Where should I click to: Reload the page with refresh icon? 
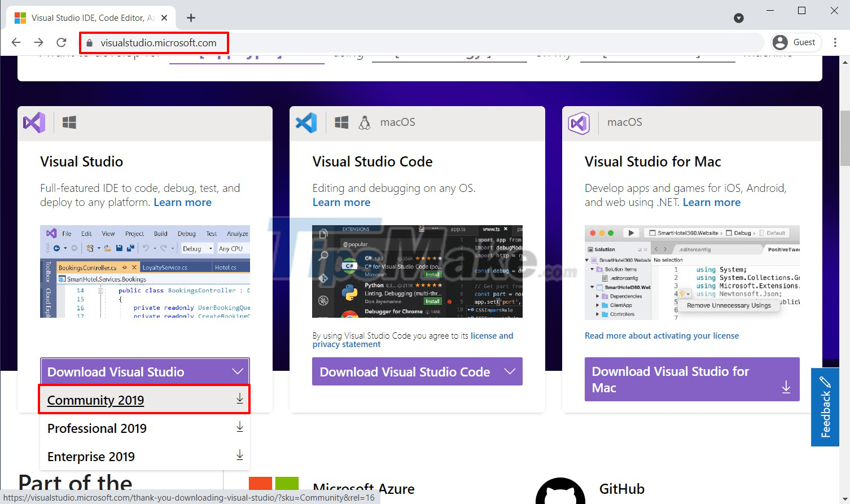tap(62, 42)
